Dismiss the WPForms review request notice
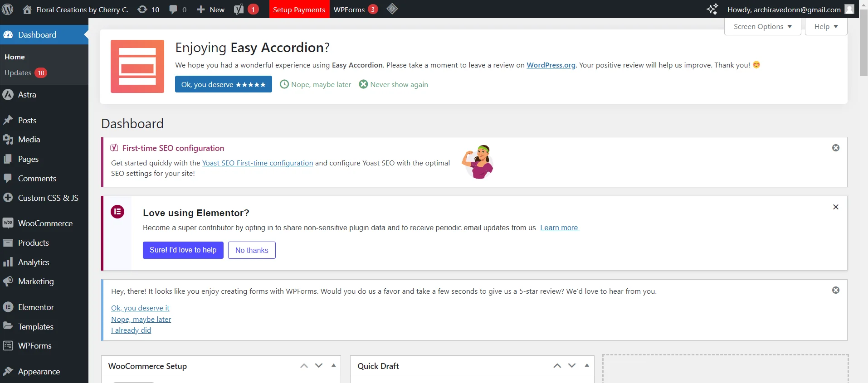This screenshot has height=383, width=868. coord(836,290)
